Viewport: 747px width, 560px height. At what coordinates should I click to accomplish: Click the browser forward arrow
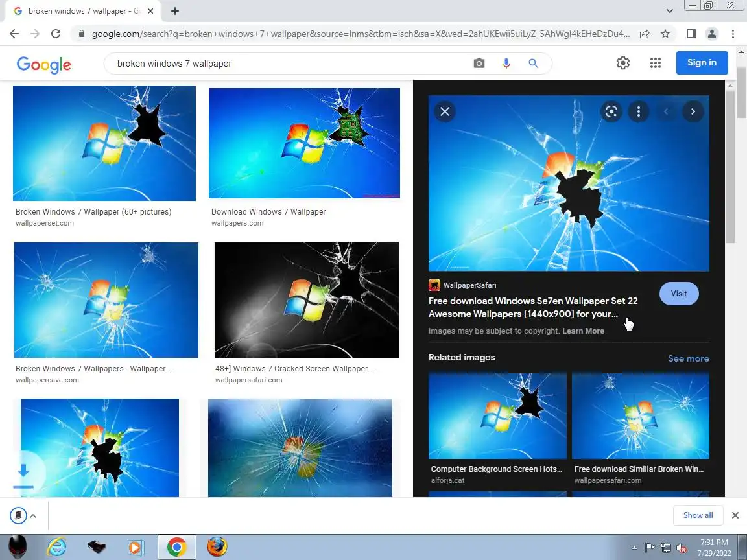pos(35,34)
